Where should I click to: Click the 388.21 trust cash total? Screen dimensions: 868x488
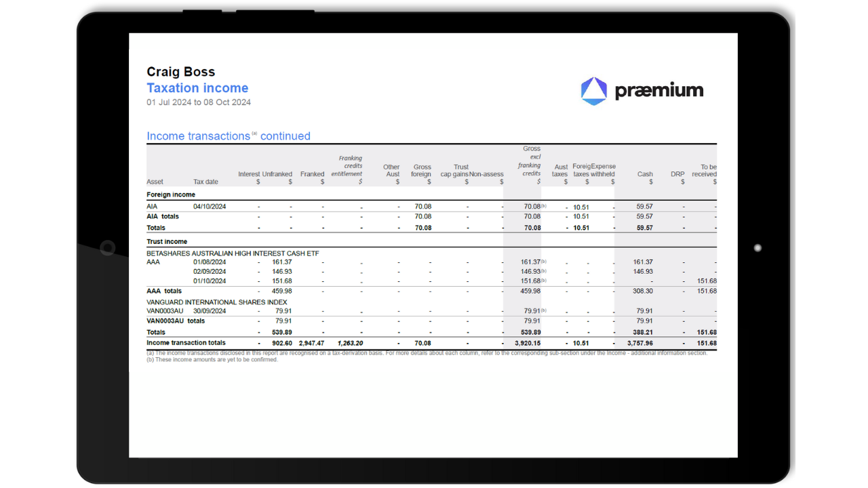point(643,333)
